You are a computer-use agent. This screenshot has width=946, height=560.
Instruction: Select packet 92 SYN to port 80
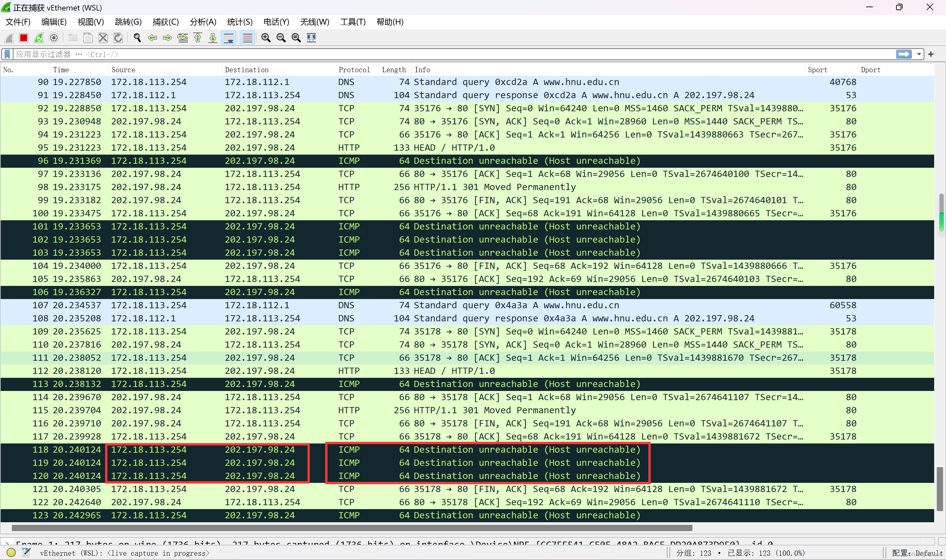point(467,108)
